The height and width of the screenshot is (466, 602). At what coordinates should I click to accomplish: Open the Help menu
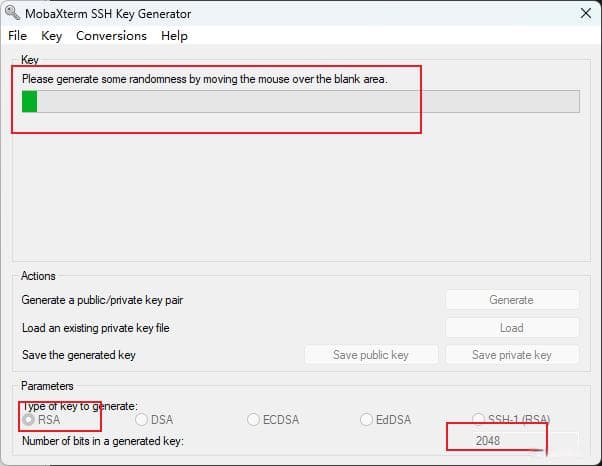(174, 36)
